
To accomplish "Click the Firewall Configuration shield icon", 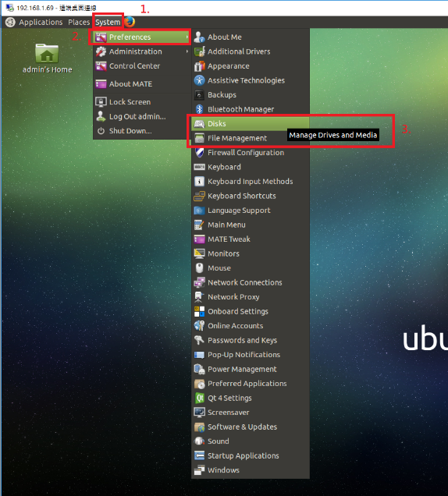I will [x=199, y=153].
